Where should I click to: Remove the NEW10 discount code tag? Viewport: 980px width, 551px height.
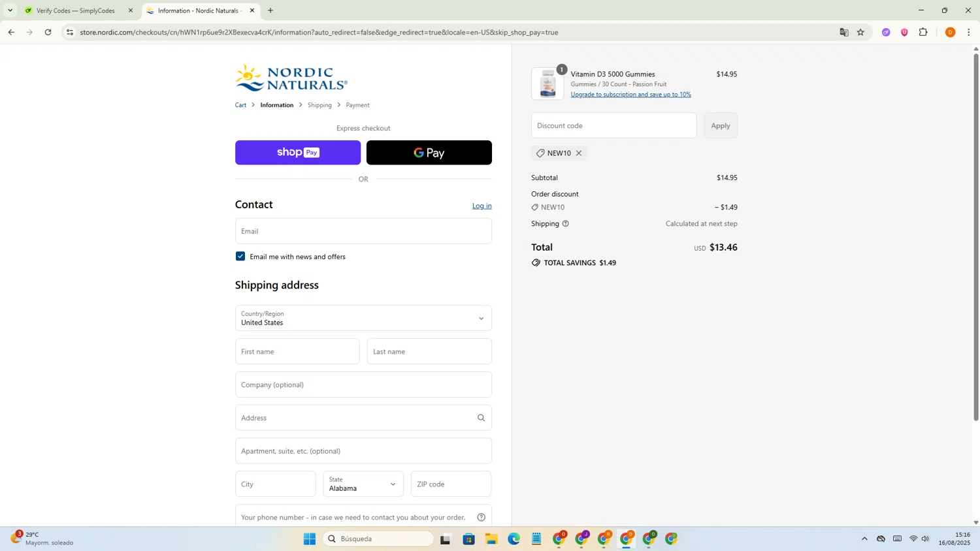click(x=579, y=153)
